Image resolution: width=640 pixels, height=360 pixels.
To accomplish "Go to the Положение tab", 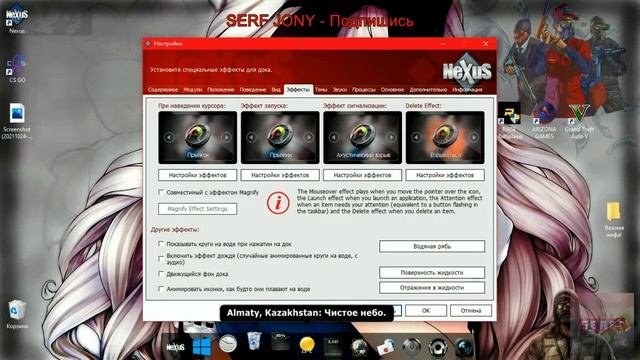I will pos(221,89).
